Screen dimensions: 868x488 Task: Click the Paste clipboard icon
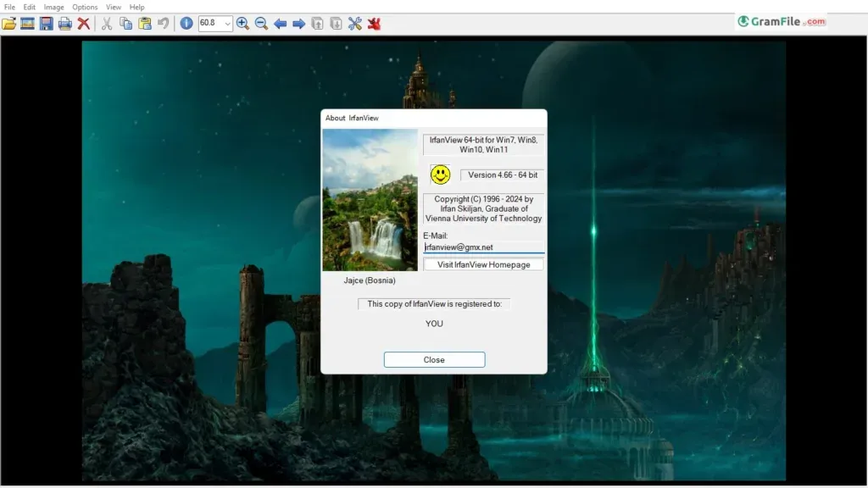pyautogui.click(x=144, y=23)
